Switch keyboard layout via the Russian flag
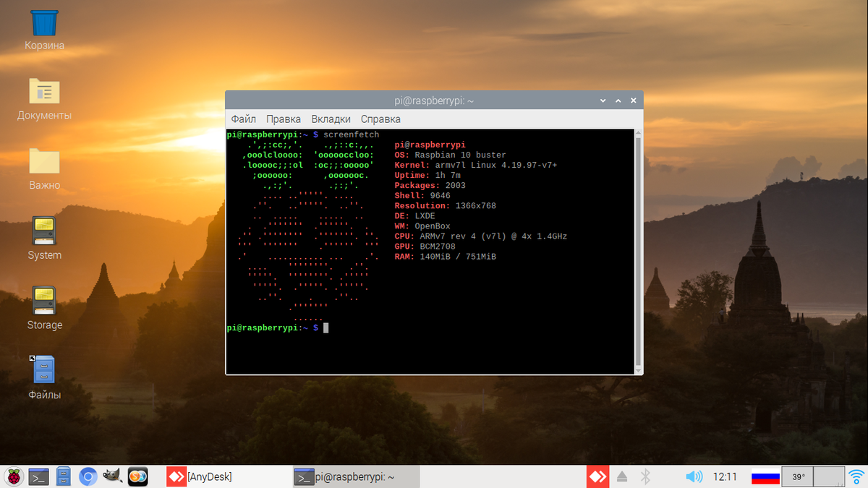This screenshot has width=868, height=488. click(765, 476)
